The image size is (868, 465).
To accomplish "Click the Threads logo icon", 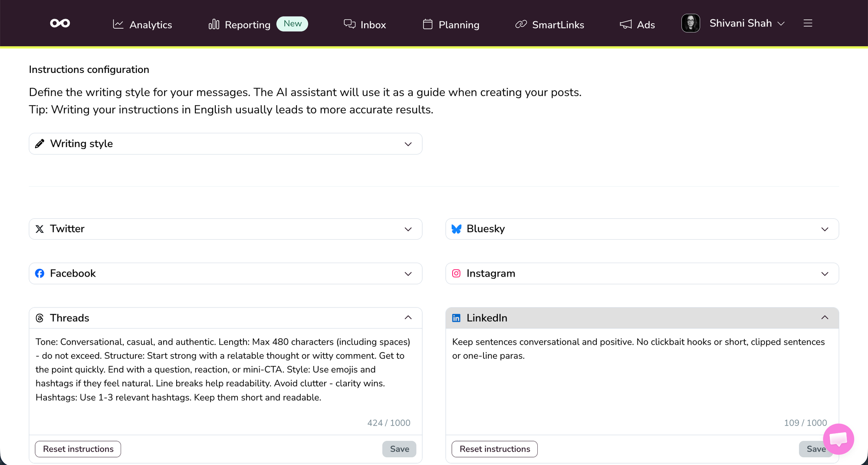I will click(x=39, y=318).
